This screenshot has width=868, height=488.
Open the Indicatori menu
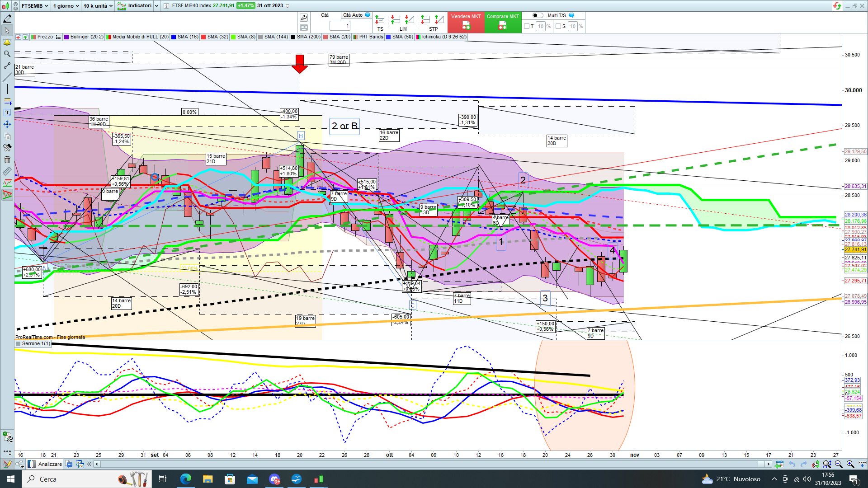(x=135, y=6)
